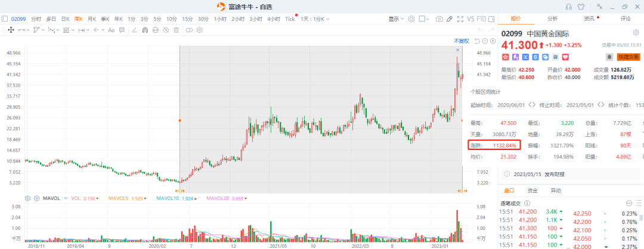Select the Aa text annotation tool
644x249 pixels.
click(x=112, y=30)
